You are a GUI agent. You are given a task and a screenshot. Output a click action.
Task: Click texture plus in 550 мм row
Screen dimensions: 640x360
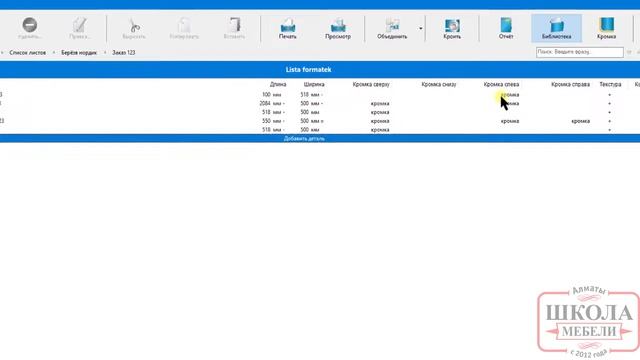[x=610, y=121]
